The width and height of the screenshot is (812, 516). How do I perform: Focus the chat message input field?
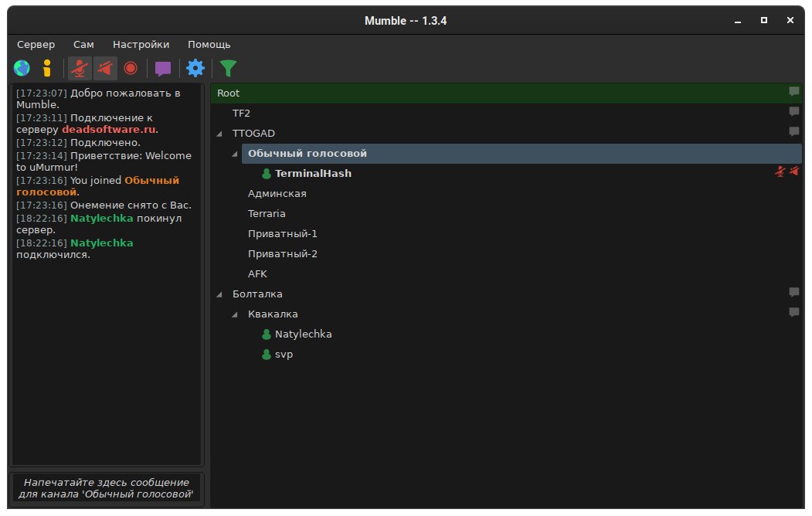pos(106,488)
